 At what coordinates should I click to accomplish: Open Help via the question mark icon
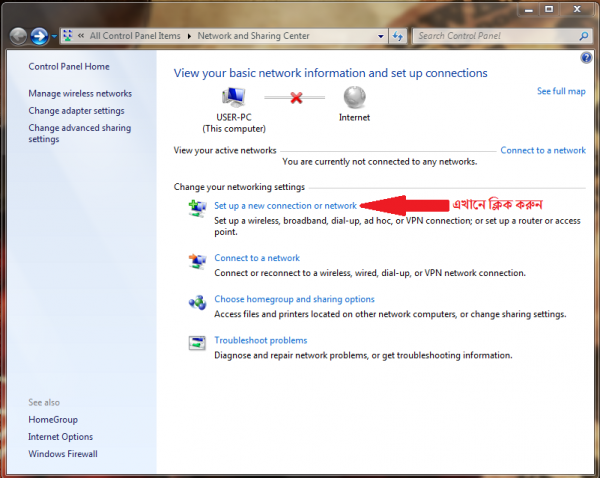pos(586,58)
